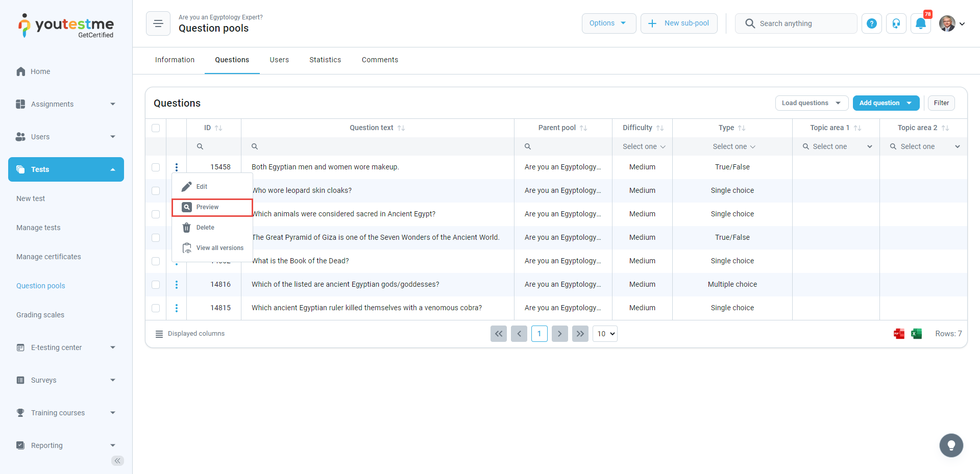Tick checkbox for question 15458
This screenshot has width=980, height=474.
pyautogui.click(x=156, y=167)
